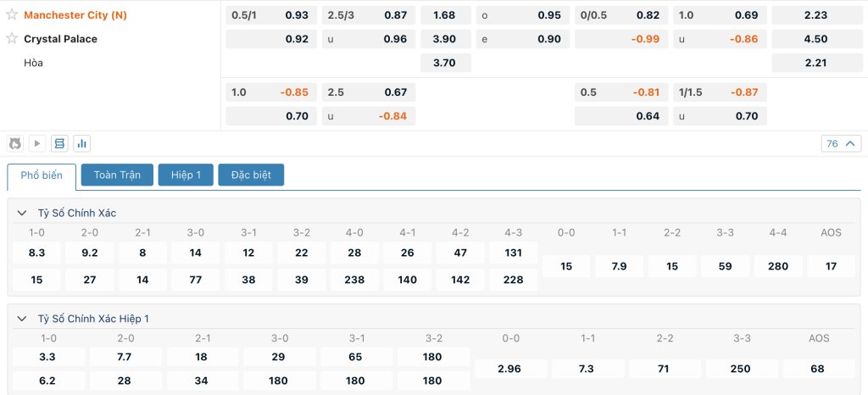Pick handicap 1.0 odds -0.85
The image size is (868, 395).
(271, 92)
